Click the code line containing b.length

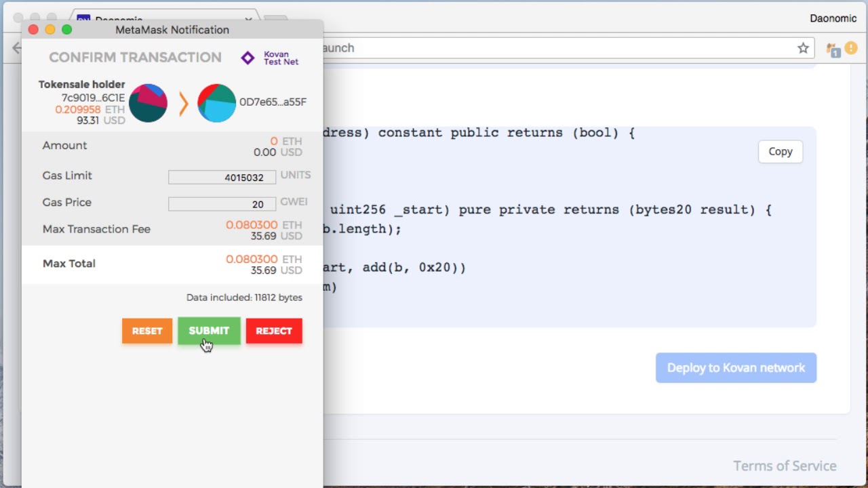pos(361,229)
